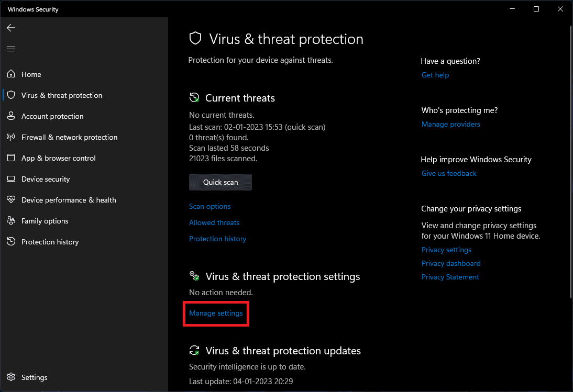Screen dimensions: 573x392
Task: Click the Device security laptop icon
Action: point(11,179)
